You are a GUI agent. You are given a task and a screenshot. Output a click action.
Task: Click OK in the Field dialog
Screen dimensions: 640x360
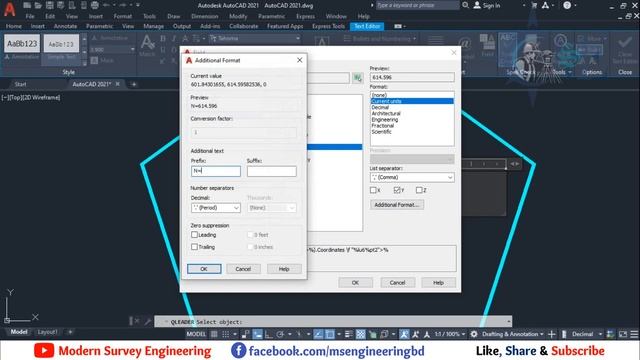[x=356, y=282]
